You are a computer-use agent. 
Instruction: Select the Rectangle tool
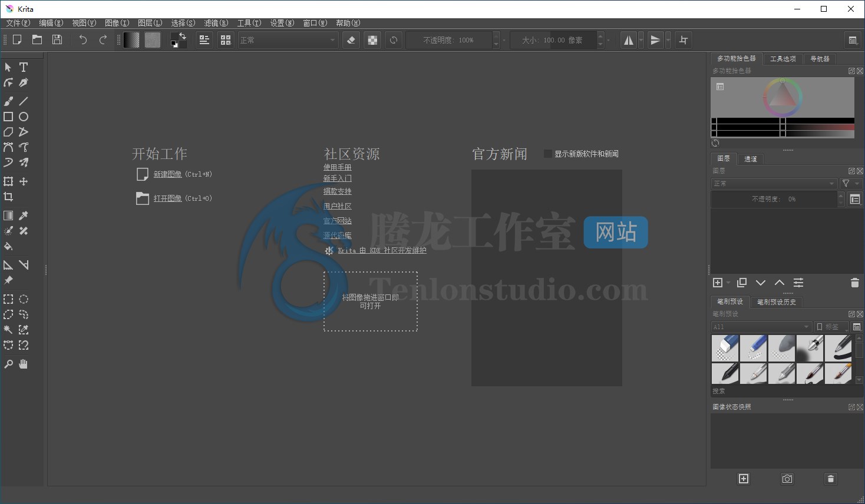click(8, 117)
